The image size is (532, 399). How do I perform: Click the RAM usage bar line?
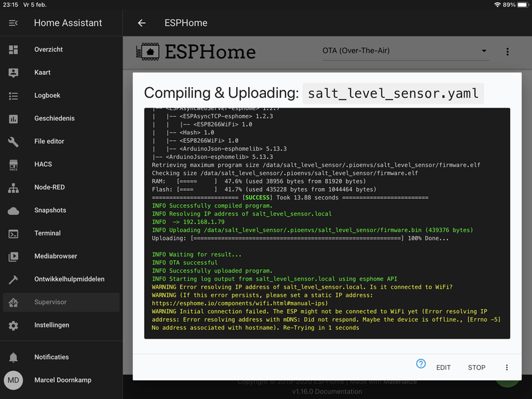coord(259,181)
